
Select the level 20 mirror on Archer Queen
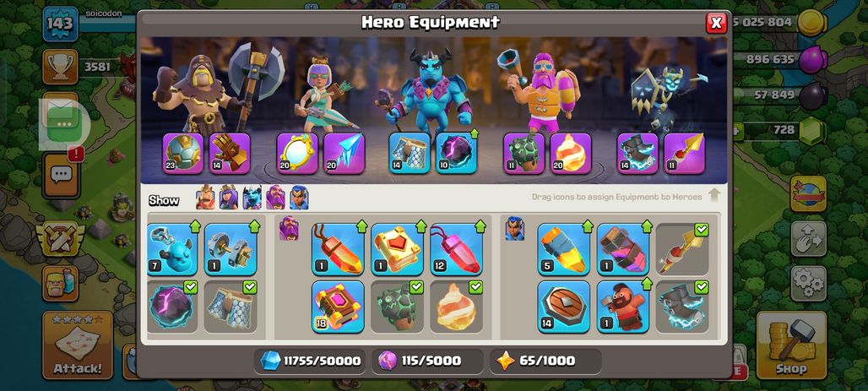[x=297, y=154]
